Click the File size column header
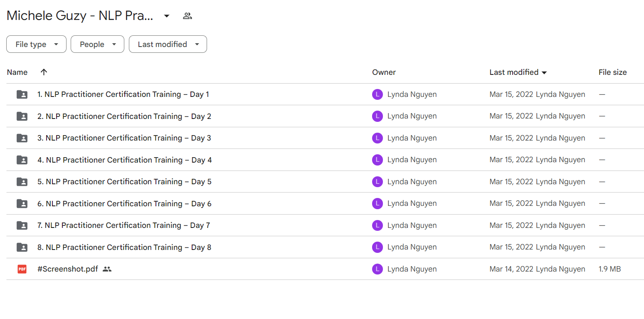Screen dimensions: 644x319 pyautogui.click(x=612, y=72)
